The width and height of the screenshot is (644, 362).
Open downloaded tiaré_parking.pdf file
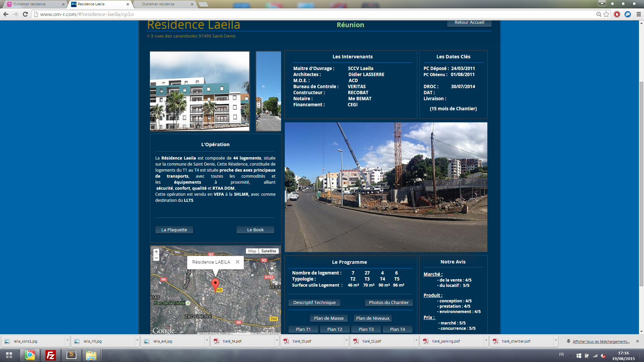pos(452,341)
